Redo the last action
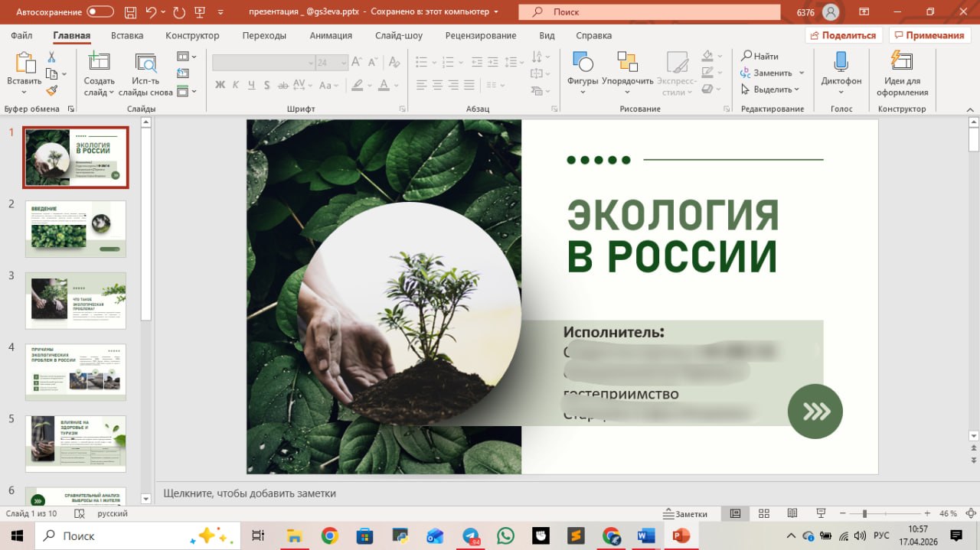 (179, 11)
